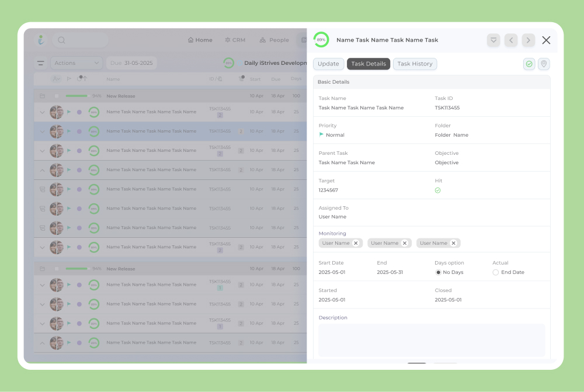Switch to the Update tab

coord(328,64)
